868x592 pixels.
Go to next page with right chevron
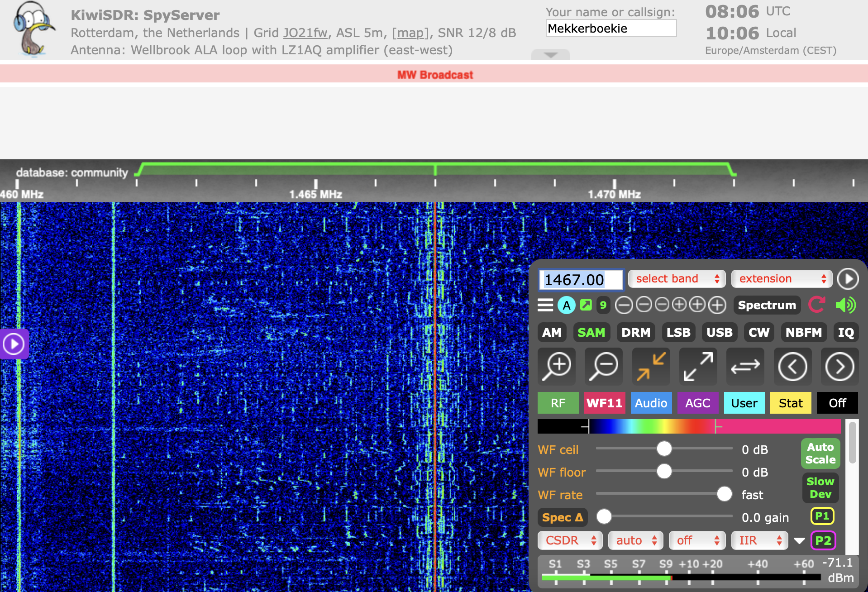tap(839, 367)
